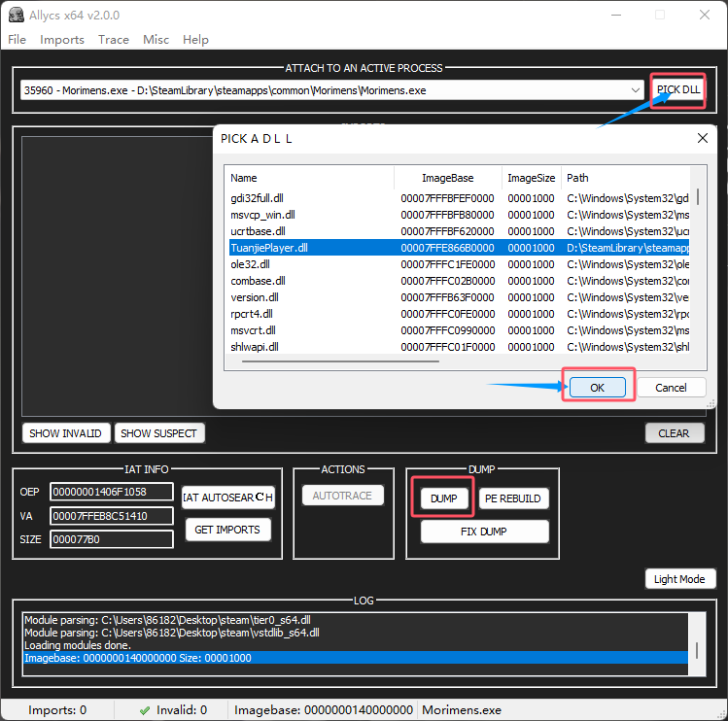Close the PICK A DLL dialog
728x721 pixels.
(703, 138)
